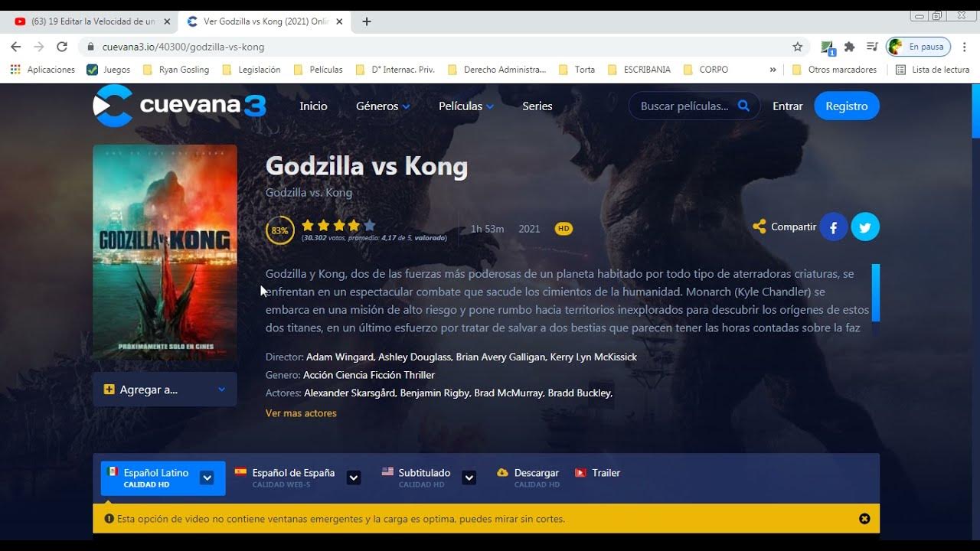
Task: Open Otros marcadores folder
Action: pos(835,70)
